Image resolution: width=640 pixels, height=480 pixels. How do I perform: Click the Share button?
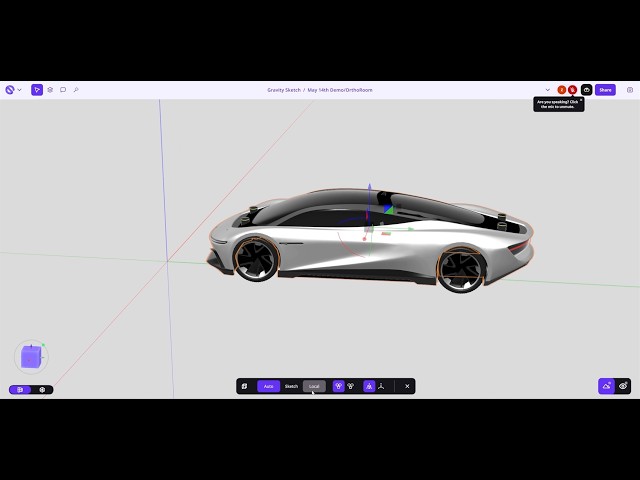pos(605,90)
